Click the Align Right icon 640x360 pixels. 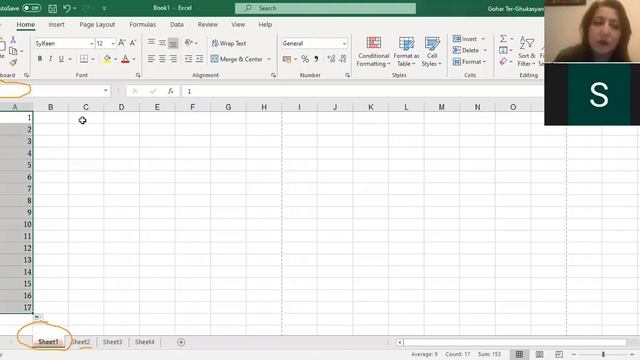pos(173,59)
